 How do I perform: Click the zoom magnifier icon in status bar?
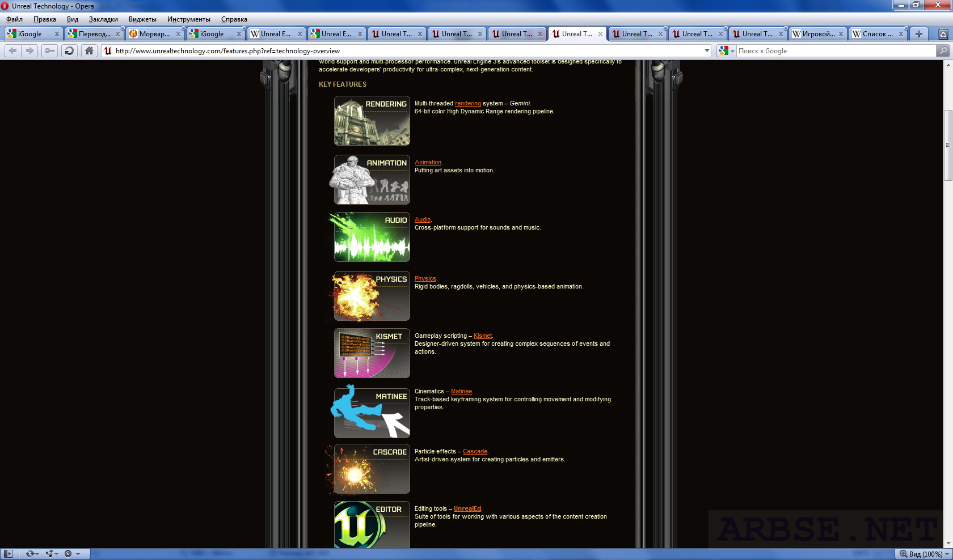(903, 554)
